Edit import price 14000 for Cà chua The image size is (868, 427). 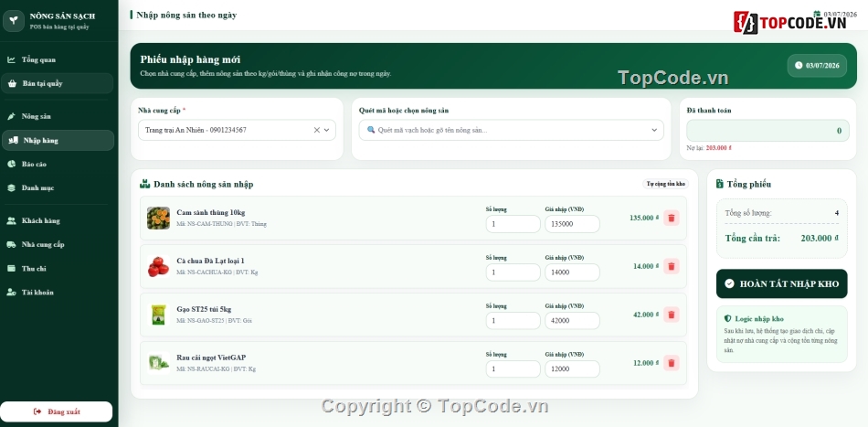572,272
